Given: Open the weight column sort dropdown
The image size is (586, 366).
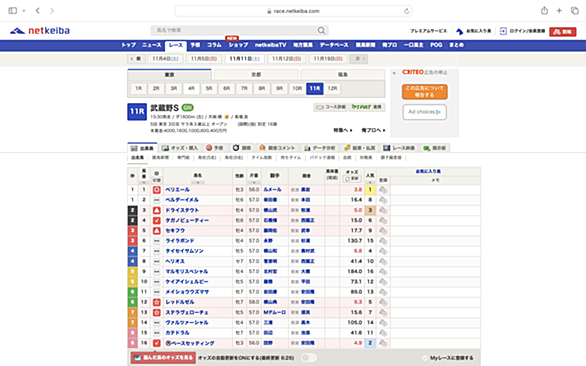Looking at the screenshot, I should pos(254,182).
